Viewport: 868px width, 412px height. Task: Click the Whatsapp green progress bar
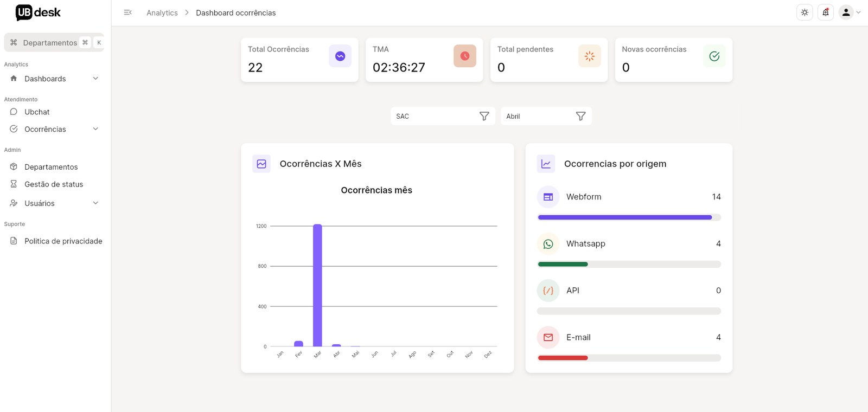563,264
